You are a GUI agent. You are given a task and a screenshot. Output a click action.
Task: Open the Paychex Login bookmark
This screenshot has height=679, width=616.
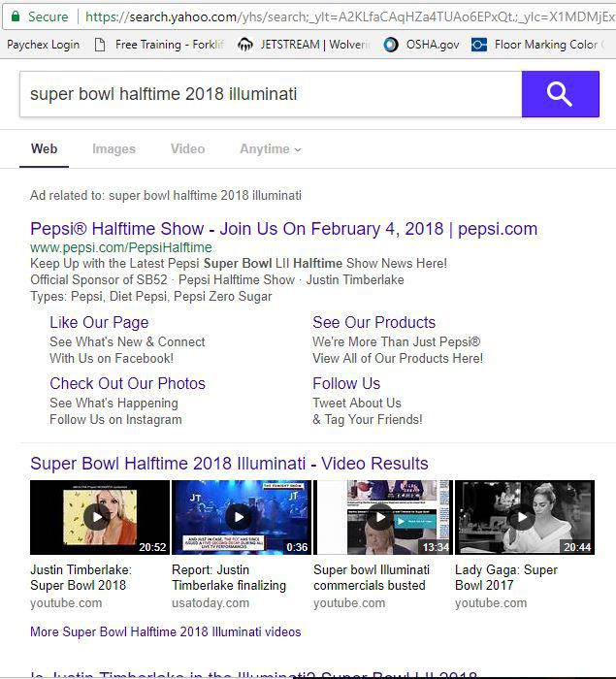point(43,45)
